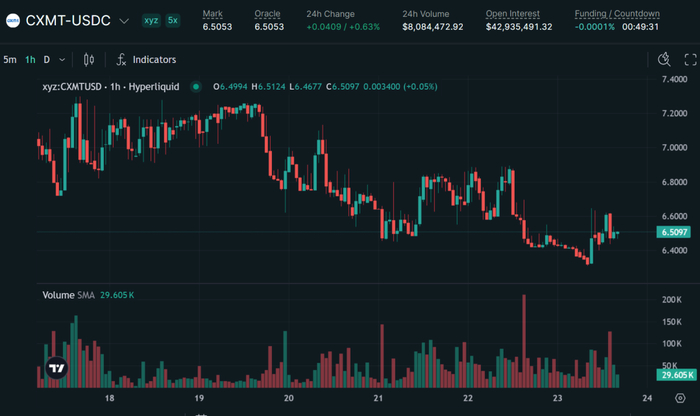This screenshot has height=416, width=700.
Task: Click the Funding / Countdown label
Action: [x=617, y=14]
